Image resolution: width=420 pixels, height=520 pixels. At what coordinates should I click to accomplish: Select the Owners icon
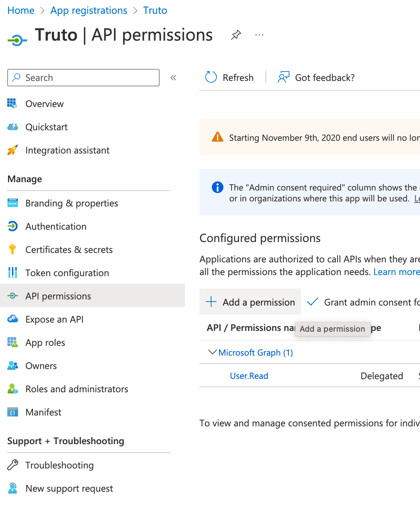click(12, 365)
